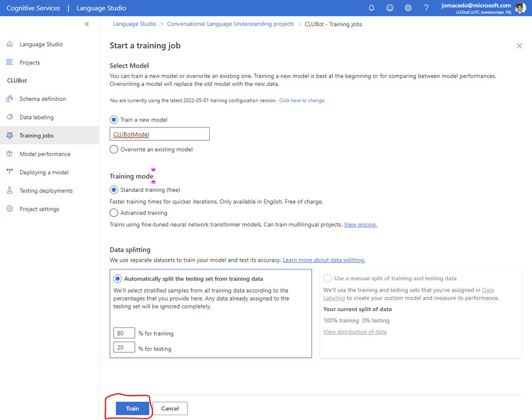This screenshot has width=532, height=420.
Task: Close the Start a training job panel
Action: (519, 46)
